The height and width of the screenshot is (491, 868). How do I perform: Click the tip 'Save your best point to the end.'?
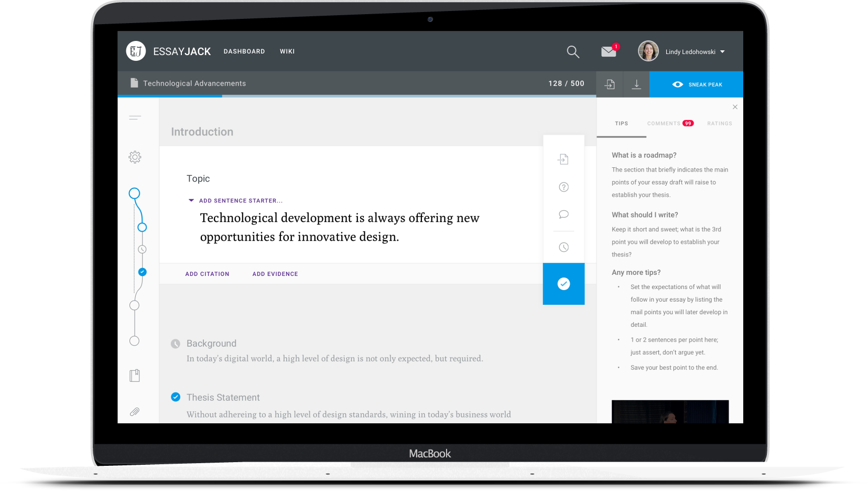click(674, 368)
